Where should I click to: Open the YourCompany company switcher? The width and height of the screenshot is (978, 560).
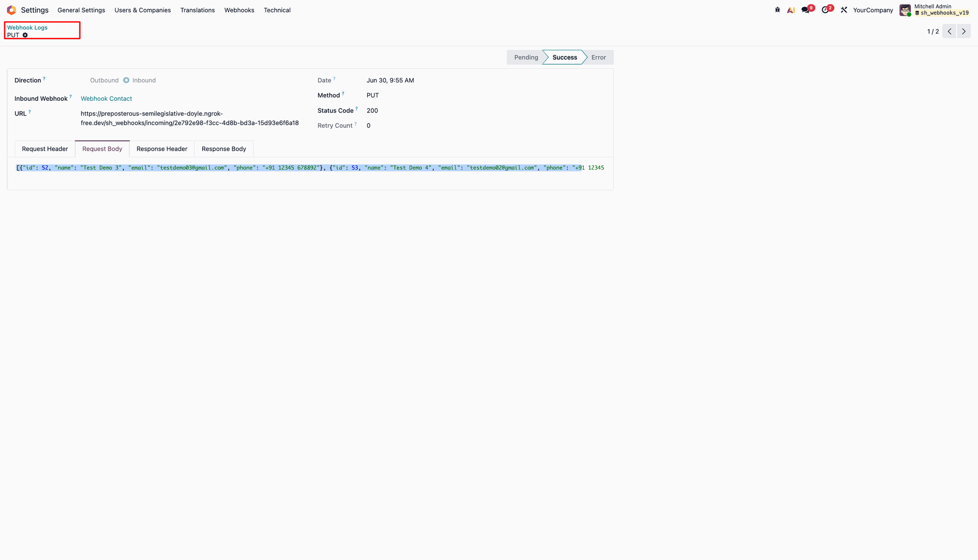pos(873,10)
